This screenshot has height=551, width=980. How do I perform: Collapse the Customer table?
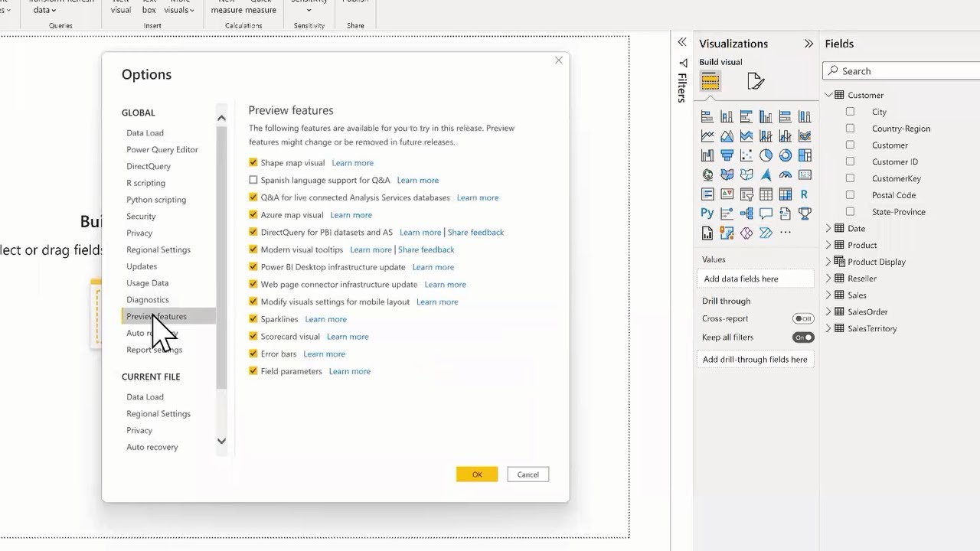tap(828, 95)
